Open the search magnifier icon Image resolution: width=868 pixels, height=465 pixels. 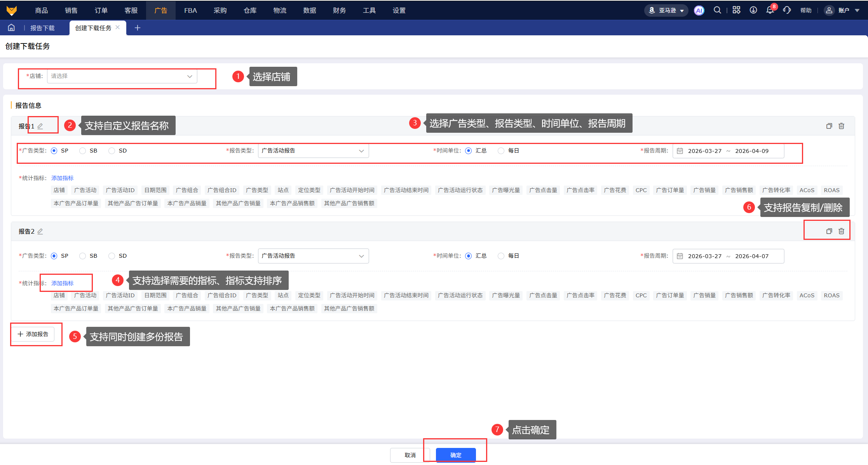(717, 10)
